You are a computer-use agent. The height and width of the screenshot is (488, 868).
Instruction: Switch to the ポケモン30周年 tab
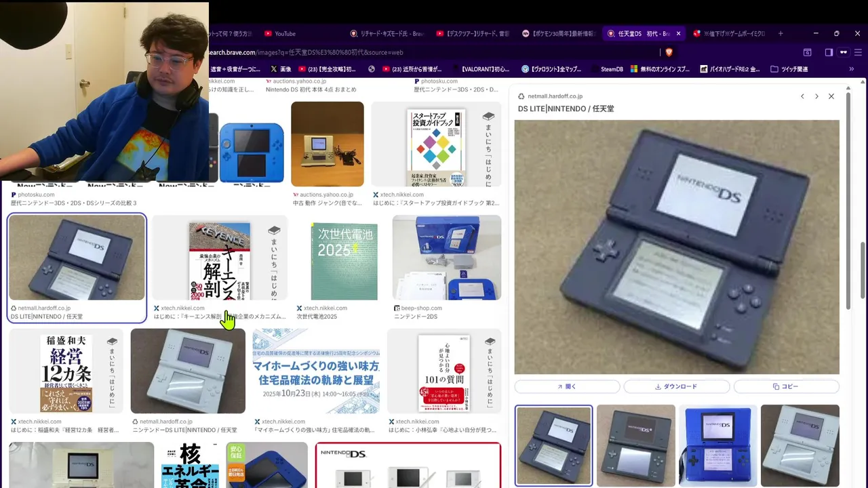[x=559, y=34]
